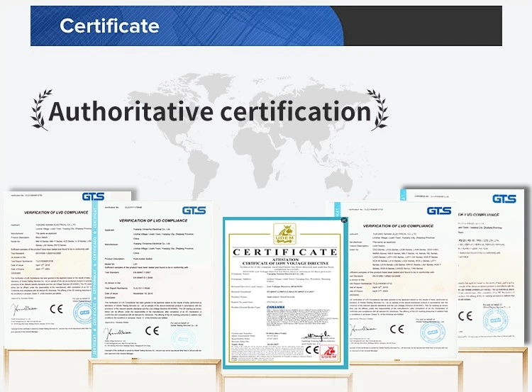Click the round GTS stamp on far-right certificate
Screen dimensions: 532x392
[495, 320]
